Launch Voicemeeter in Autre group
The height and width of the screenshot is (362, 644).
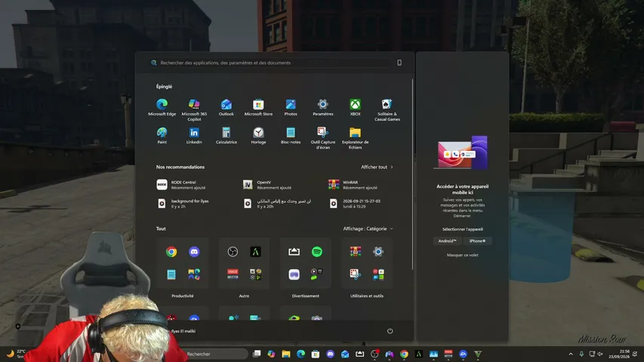[233, 275]
